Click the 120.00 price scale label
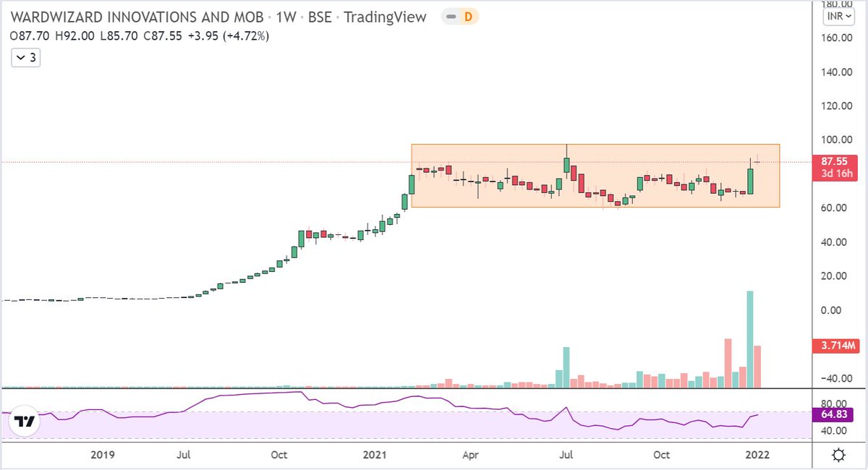The image size is (868, 470). tap(838, 106)
